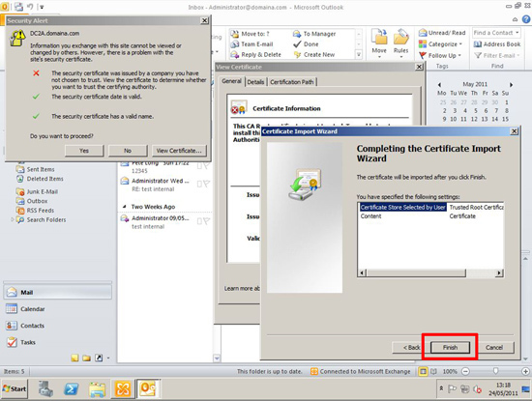Switch to Contacts in navigation pane

coord(58,326)
